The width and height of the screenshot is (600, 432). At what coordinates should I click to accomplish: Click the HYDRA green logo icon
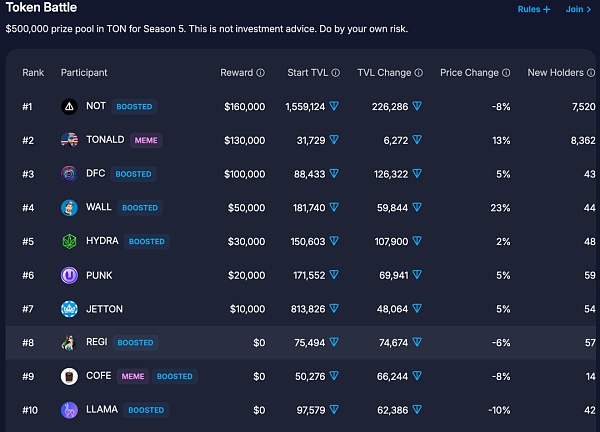pyautogui.click(x=69, y=242)
